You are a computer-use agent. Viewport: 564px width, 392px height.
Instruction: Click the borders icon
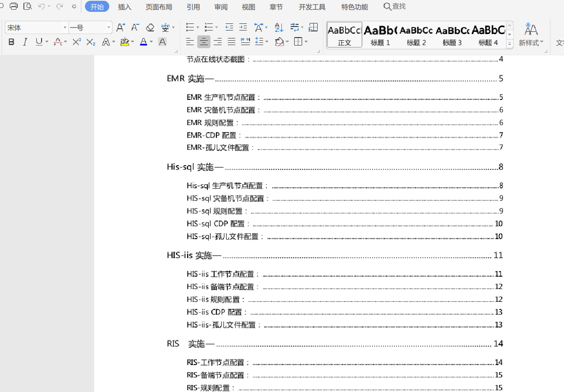point(298,42)
